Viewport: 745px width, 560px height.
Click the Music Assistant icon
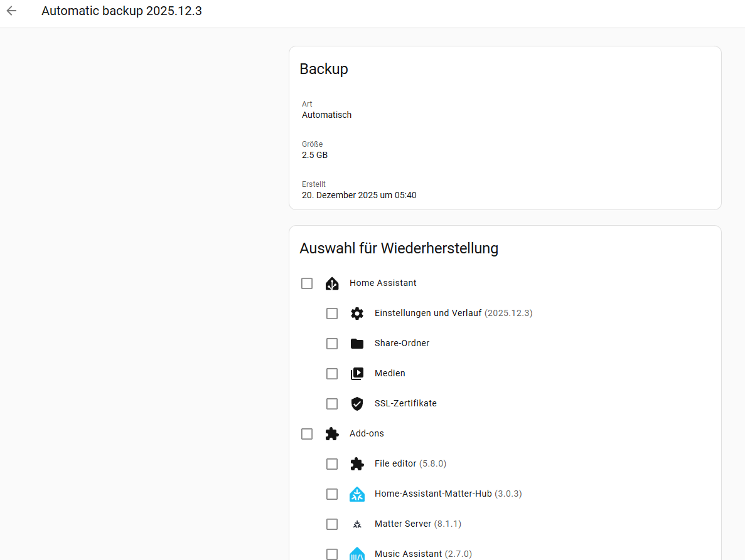pyautogui.click(x=357, y=554)
